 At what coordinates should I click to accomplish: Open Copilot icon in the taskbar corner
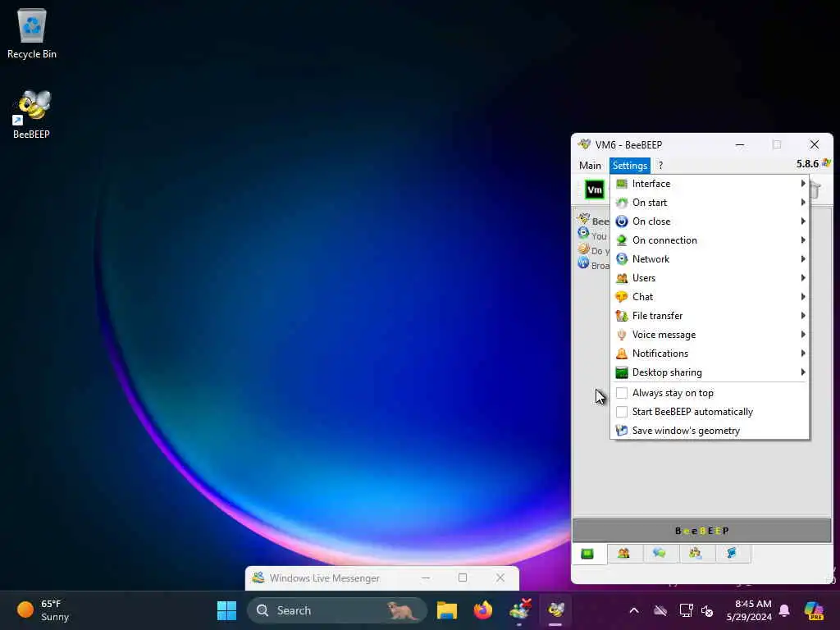[x=814, y=610]
